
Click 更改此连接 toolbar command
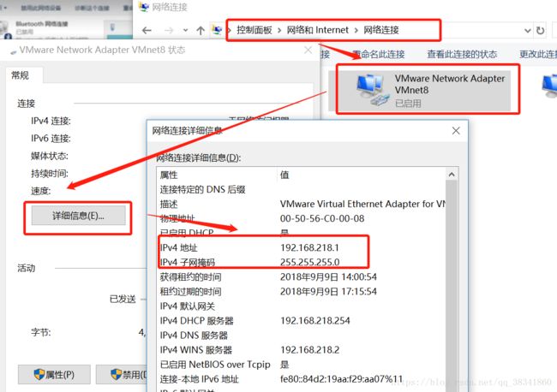538,54
